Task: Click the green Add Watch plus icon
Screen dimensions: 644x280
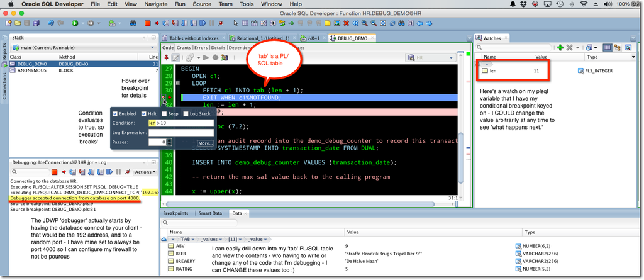Action: pos(560,48)
